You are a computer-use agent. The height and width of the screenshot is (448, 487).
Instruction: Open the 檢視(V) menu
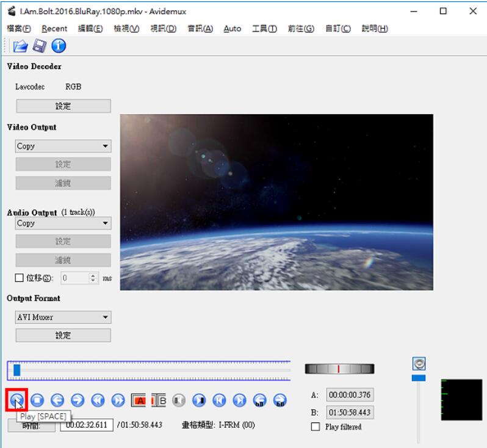tap(126, 29)
